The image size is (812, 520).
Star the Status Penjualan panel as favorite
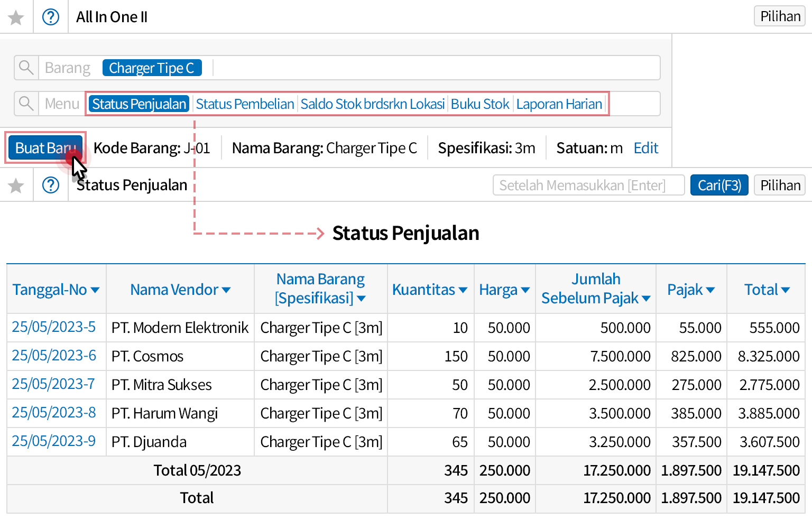click(x=16, y=185)
